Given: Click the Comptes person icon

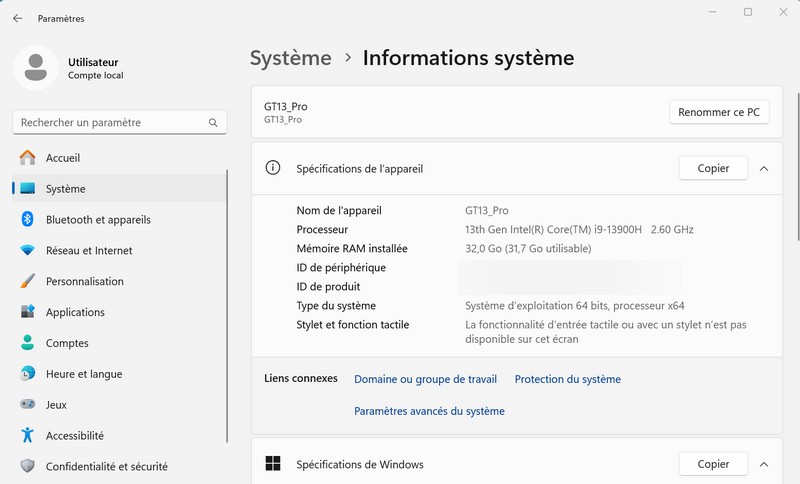Looking at the screenshot, I should tap(27, 343).
